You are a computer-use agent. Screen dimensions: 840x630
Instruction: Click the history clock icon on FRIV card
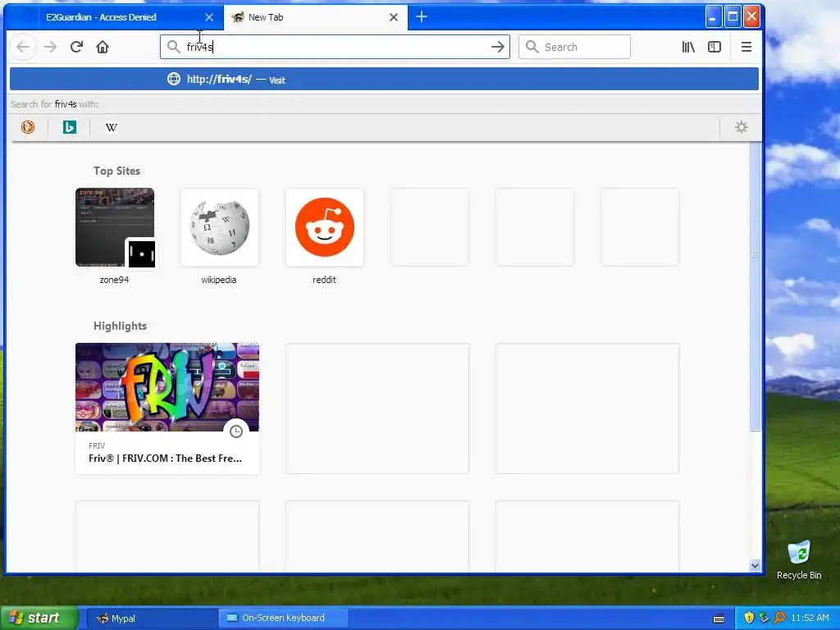pyautogui.click(x=236, y=431)
